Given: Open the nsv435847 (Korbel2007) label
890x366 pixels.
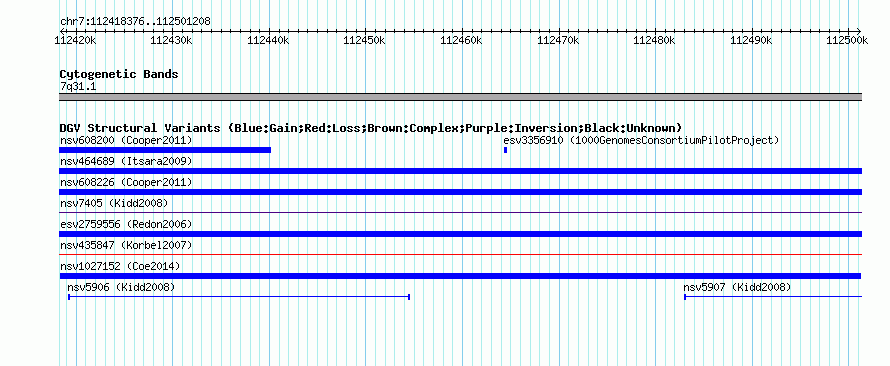Looking at the screenshot, I should pos(126,245).
